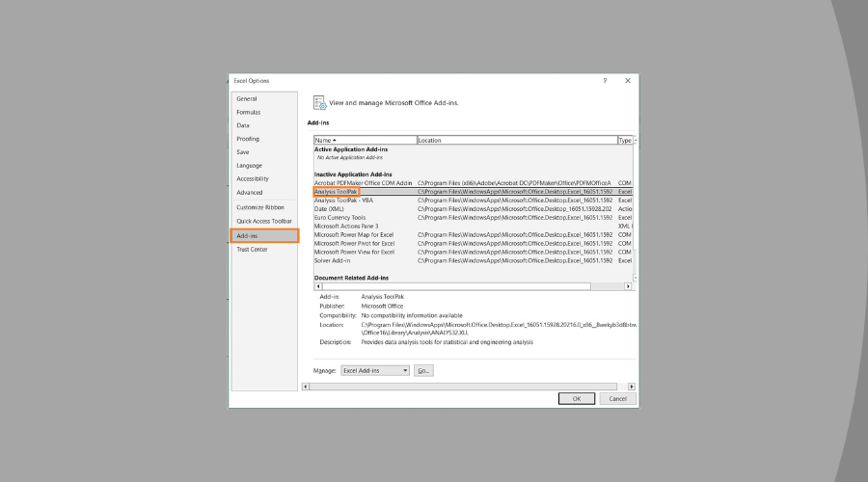Select the Date (XML) add-in row

point(473,208)
